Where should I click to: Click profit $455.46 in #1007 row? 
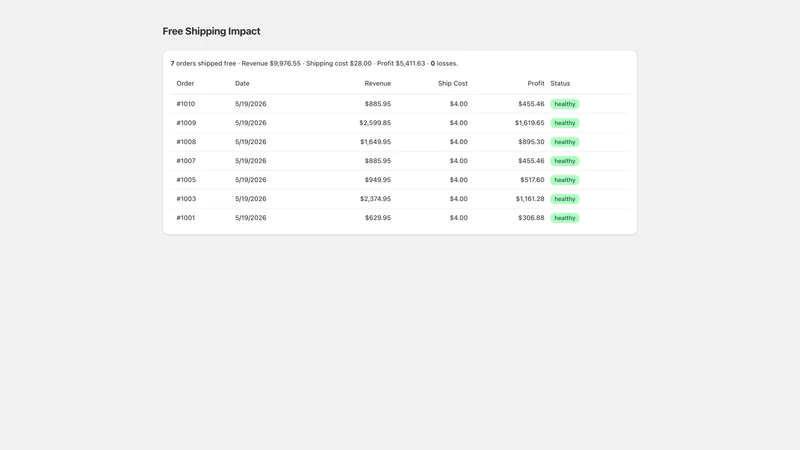[531, 161]
